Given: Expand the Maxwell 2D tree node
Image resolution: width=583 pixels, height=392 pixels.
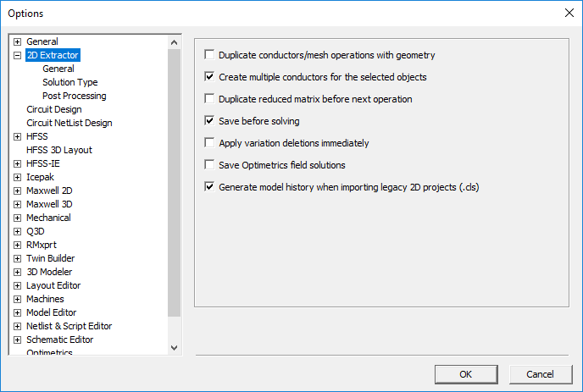Looking at the screenshot, I should coord(17,191).
